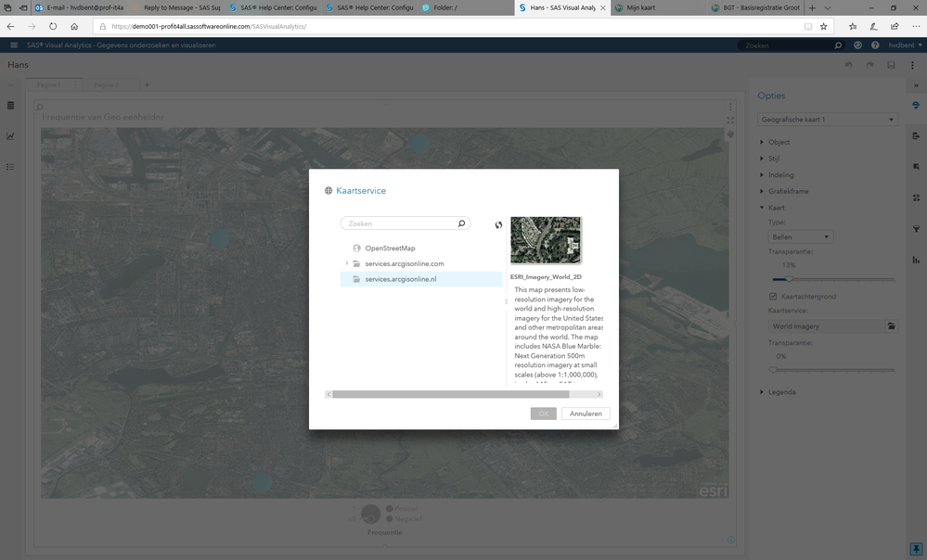
Task: Open the SAS hamburger menu
Action: (14, 45)
